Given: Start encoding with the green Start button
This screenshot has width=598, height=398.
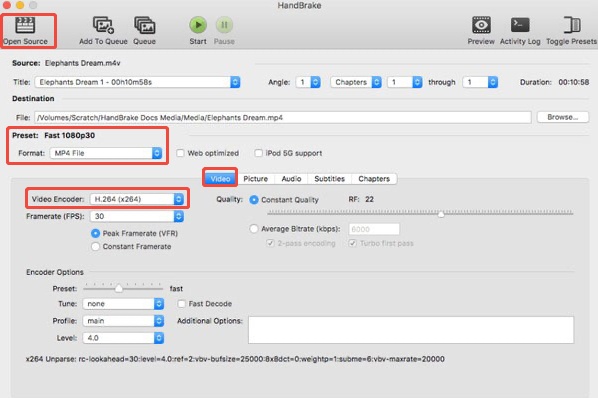Looking at the screenshot, I should click(x=198, y=25).
